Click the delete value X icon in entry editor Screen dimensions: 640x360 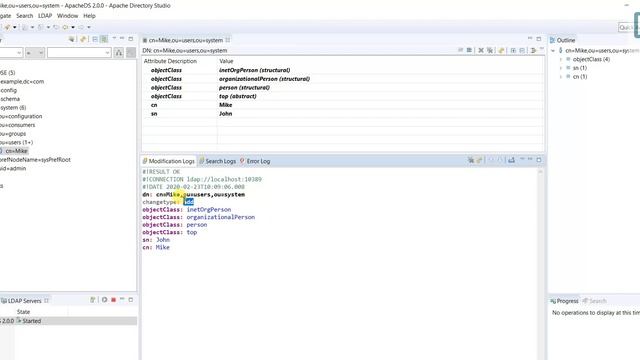[481, 50]
